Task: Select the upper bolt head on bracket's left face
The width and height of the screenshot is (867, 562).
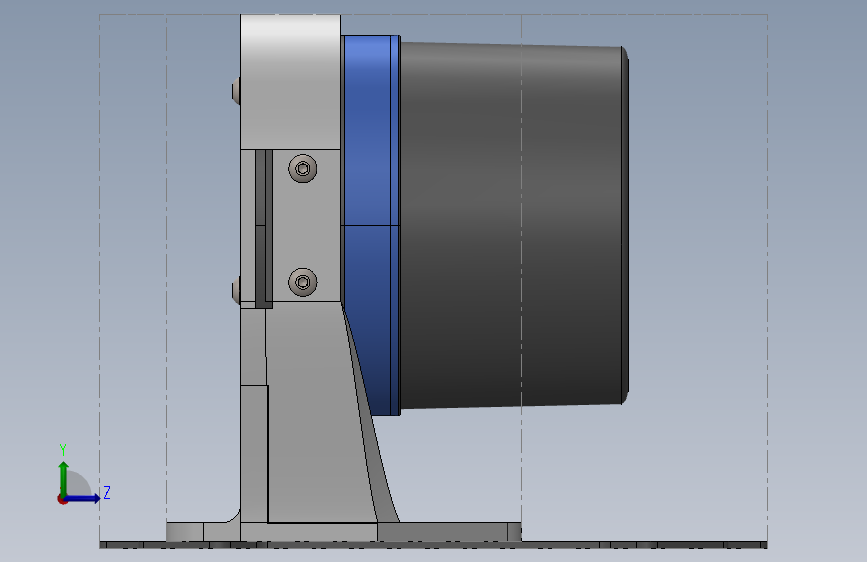Action: pyautogui.click(x=236, y=90)
